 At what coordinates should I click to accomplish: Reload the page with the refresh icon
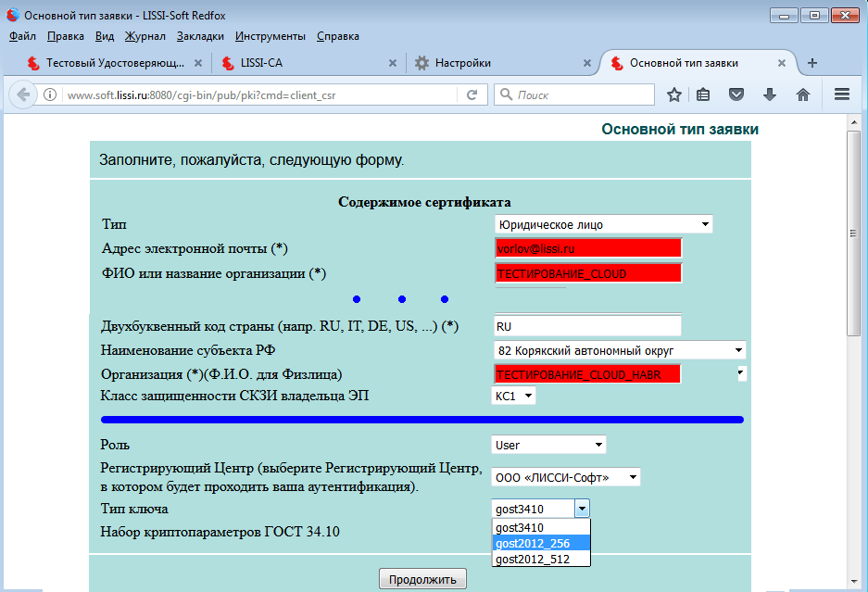(x=472, y=94)
